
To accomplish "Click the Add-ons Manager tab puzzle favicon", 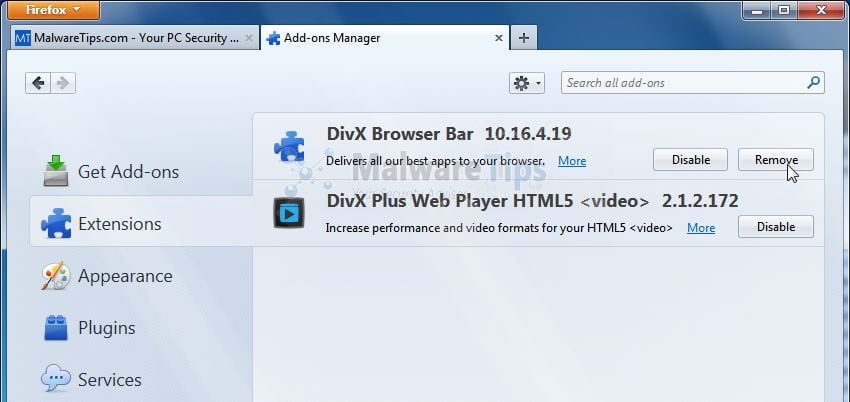I will pyautogui.click(x=274, y=38).
